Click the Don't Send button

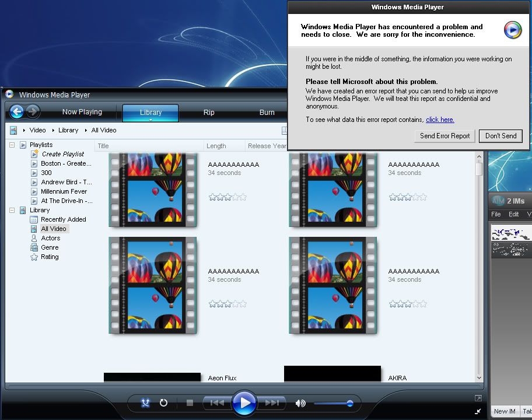pos(501,136)
